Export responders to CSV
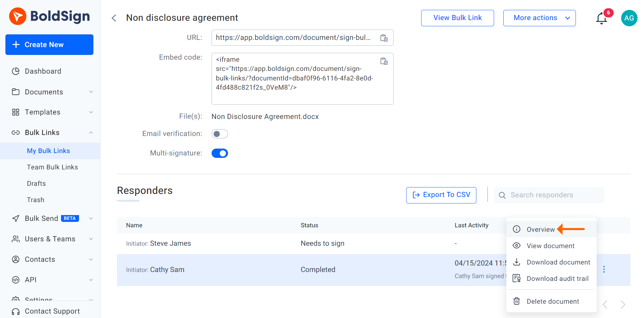The width and height of the screenshot is (644, 318). coord(441,195)
